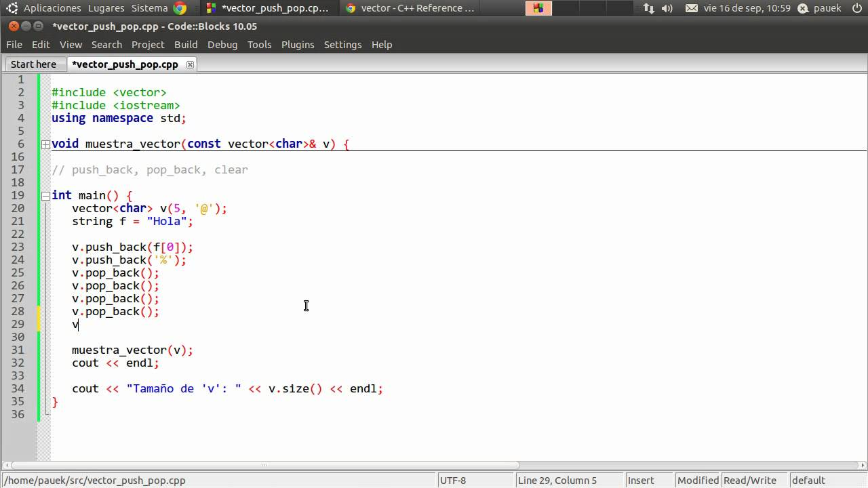Collapse the main function fold at line 19
868x488 pixels.
pos(45,196)
